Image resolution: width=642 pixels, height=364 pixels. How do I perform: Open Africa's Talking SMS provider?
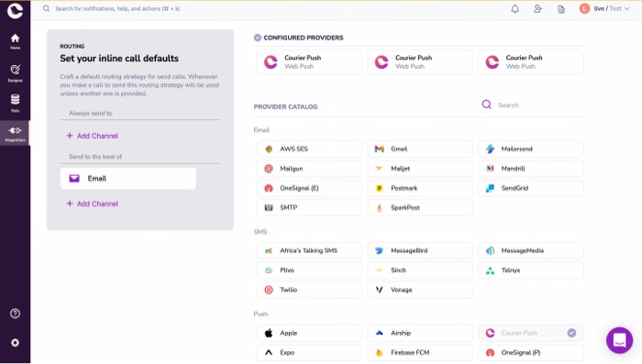coord(309,250)
